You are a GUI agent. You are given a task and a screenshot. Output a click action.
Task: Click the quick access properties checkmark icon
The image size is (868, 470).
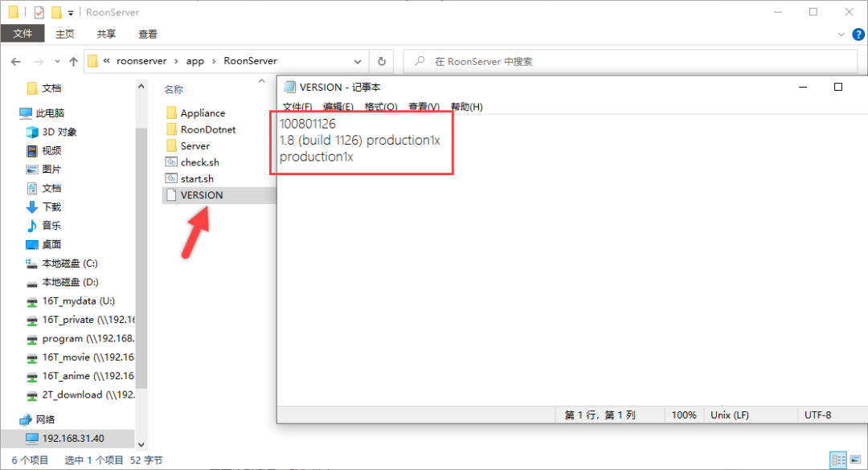click(x=39, y=12)
